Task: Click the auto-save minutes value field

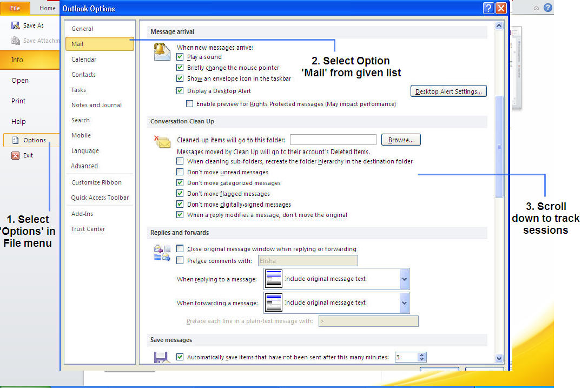Action: tap(406, 357)
